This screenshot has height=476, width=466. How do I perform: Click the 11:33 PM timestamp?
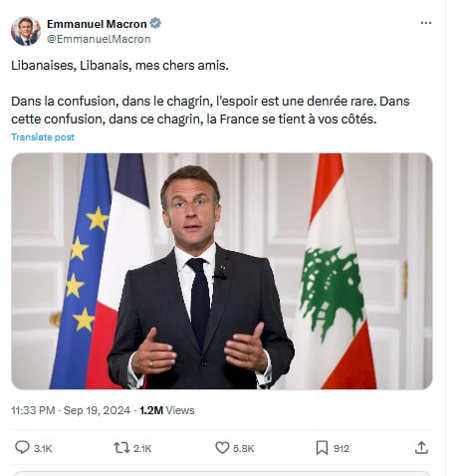pos(33,410)
